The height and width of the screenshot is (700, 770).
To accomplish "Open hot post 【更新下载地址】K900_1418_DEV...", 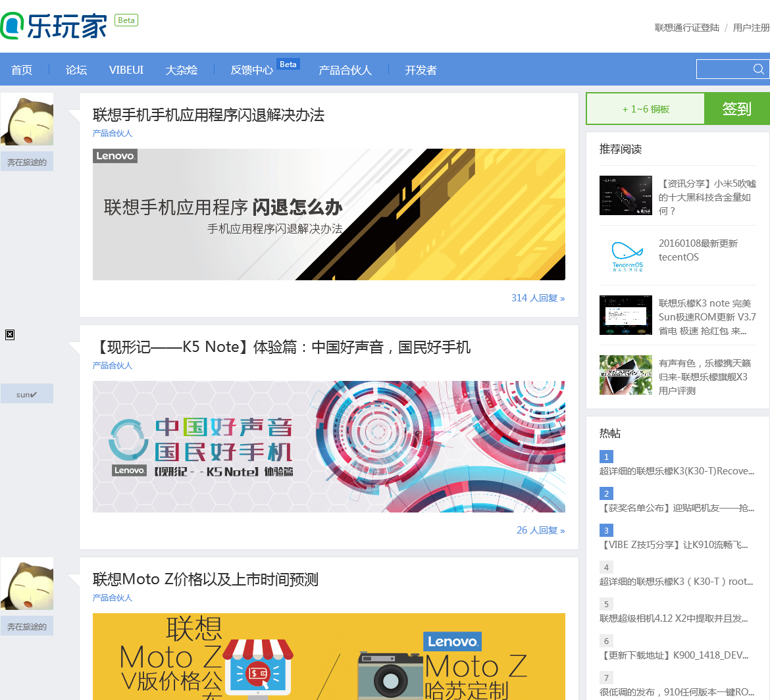I will [x=674, y=655].
